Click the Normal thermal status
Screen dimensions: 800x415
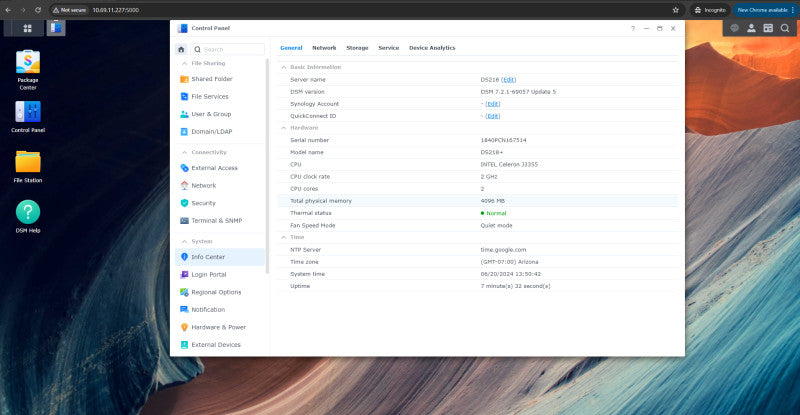[x=493, y=213]
